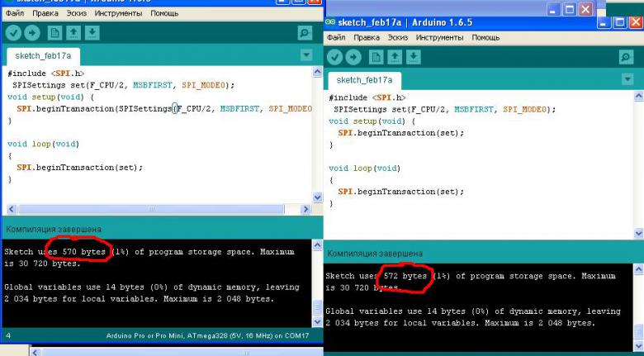Click void setup(void) line in right editor
Viewport: 644px width, 356px height.
372,121
